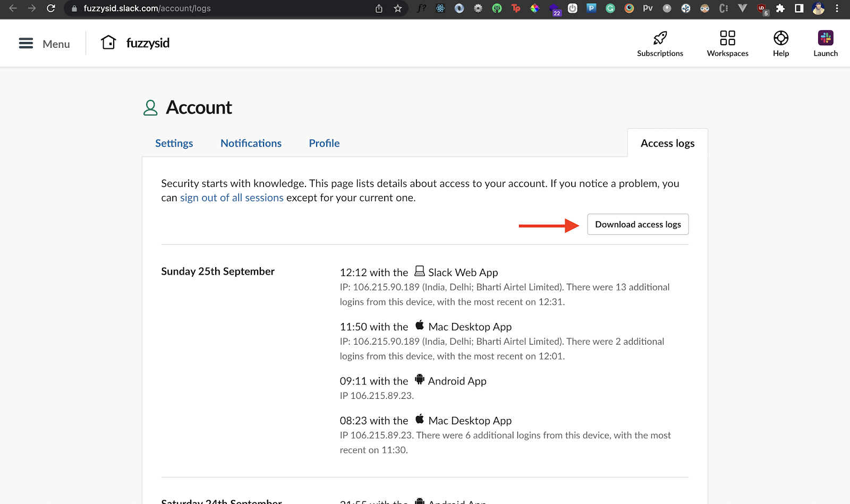The height and width of the screenshot is (504, 850).
Task: Click the 08:23 Mac Desktop App entry
Action: point(426,421)
